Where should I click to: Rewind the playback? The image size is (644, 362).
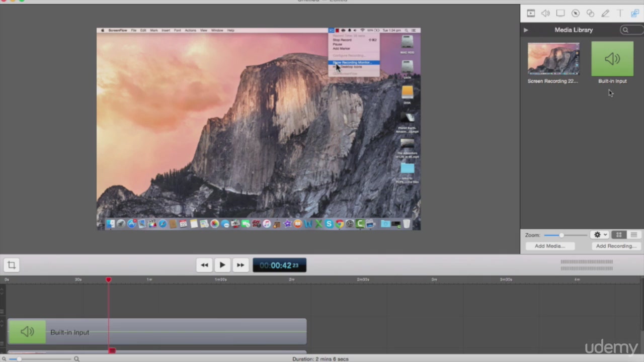tap(204, 265)
